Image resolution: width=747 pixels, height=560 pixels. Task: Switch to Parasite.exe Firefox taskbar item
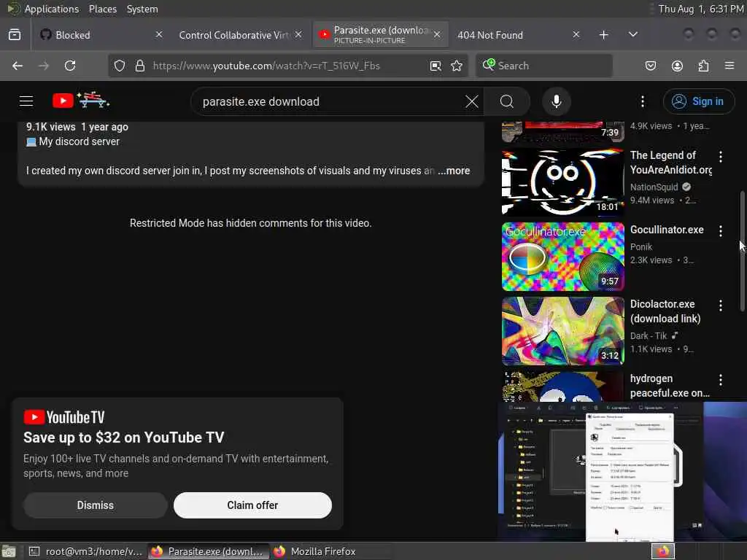tap(208, 551)
